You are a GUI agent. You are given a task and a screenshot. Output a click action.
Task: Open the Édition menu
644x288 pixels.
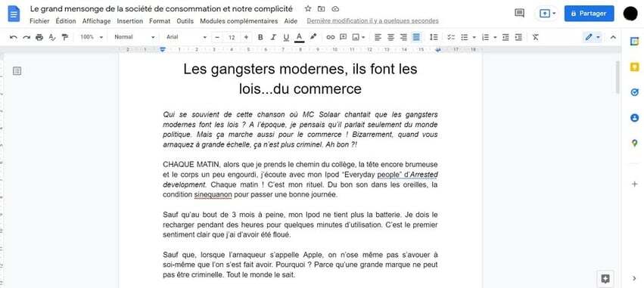[x=66, y=21]
